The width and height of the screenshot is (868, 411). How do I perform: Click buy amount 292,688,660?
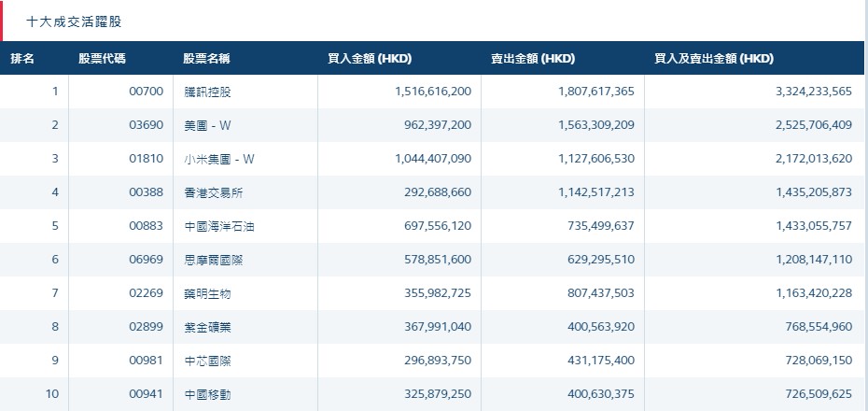click(x=438, y=192)
